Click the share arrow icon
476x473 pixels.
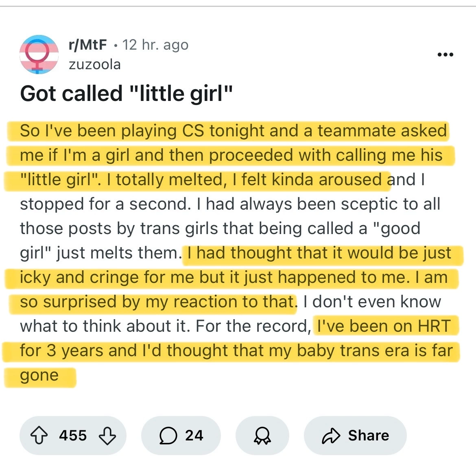click(331, 436)
